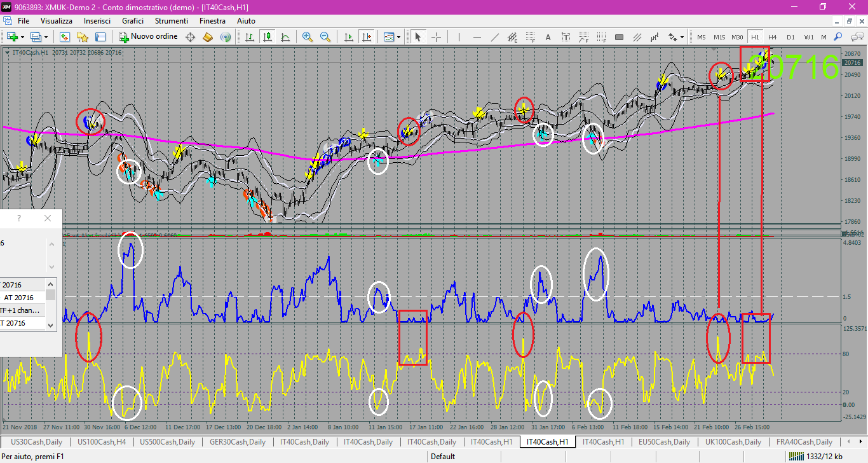Toggle chart shift icon
The height and width of the screenshot is (463, 868).
[x=366, y=37]
